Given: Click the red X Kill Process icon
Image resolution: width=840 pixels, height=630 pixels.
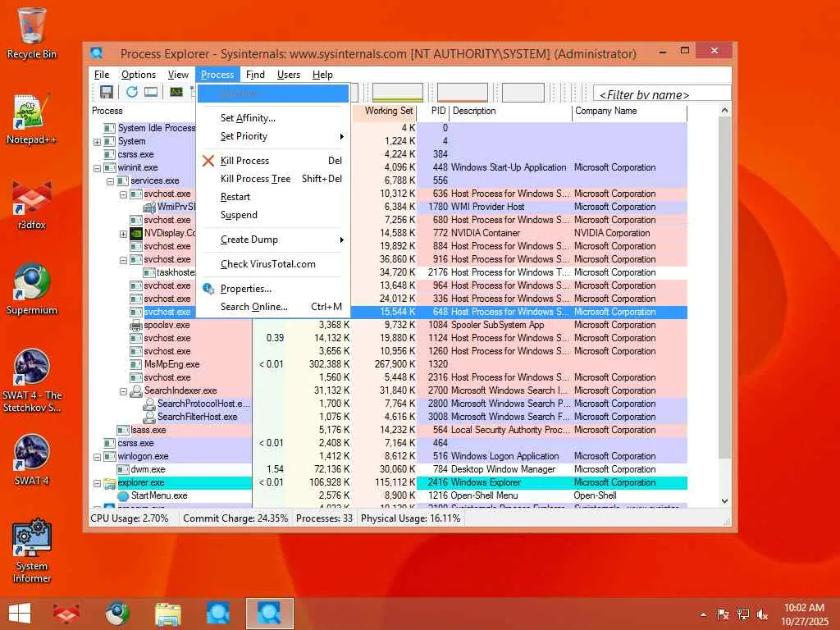Looking at the screenshot, I should click(x=208, y=161).
